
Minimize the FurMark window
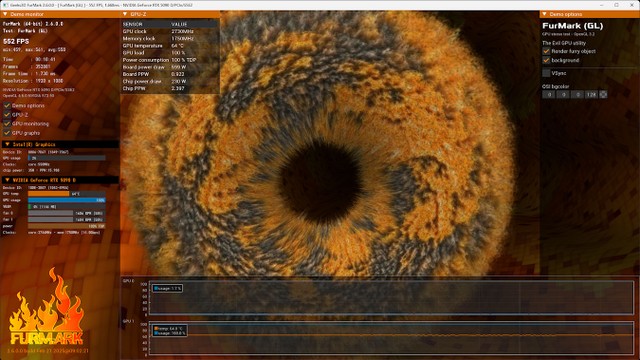(x=602, y=5)
